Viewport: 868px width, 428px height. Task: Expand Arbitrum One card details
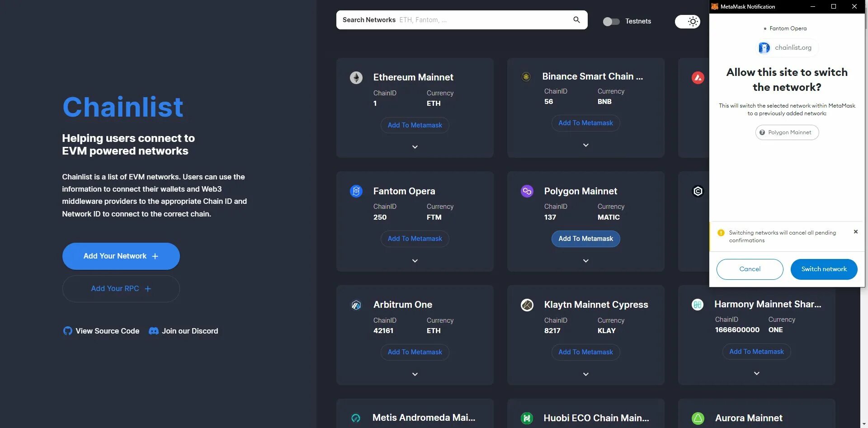[x=415, y=374]
